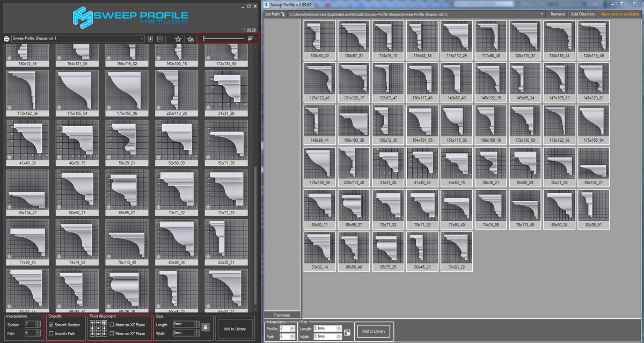Select the 80x80_34 thumbnail in dark panel
Image resolution: width=644 pixels, height=343 pixels.
tap(177, 242)
